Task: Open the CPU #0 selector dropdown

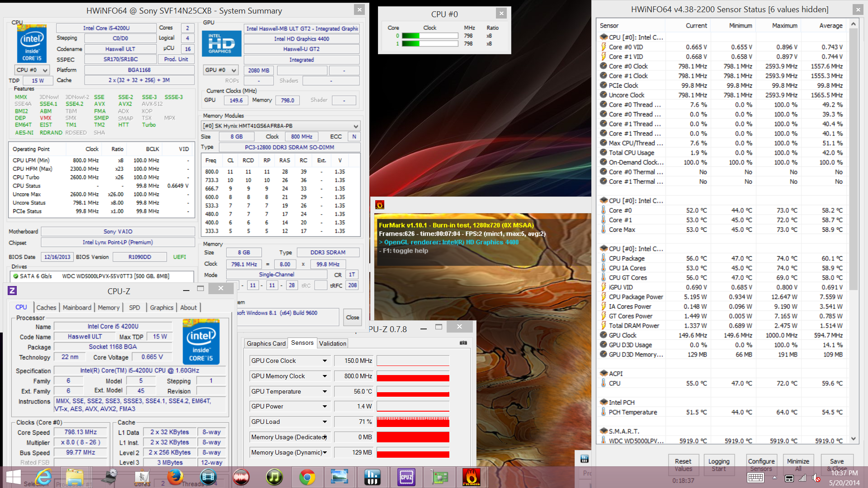Action: [x=32, y=70]
